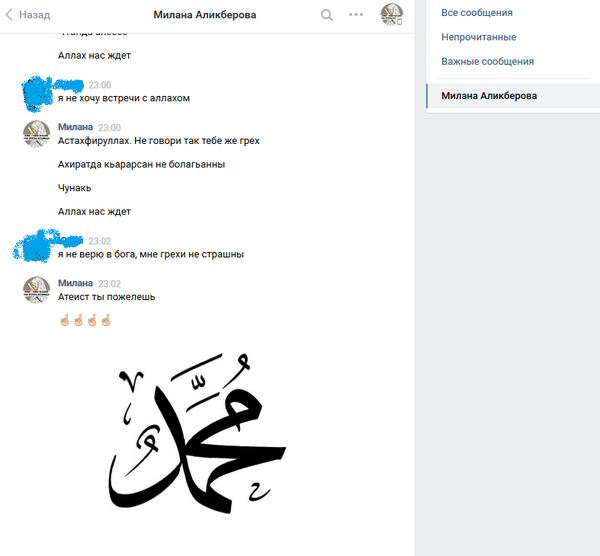The height and width of the screenshot is (556, 600).
Task: Switch to Все сообщения filter
Action: pyautogui.click(x=477, y=13)
